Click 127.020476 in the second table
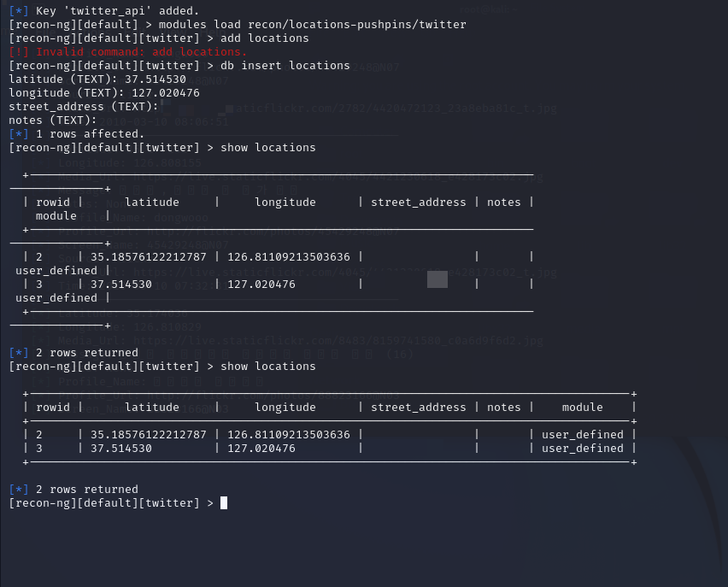The image size is (728, 587). [261, 449]
